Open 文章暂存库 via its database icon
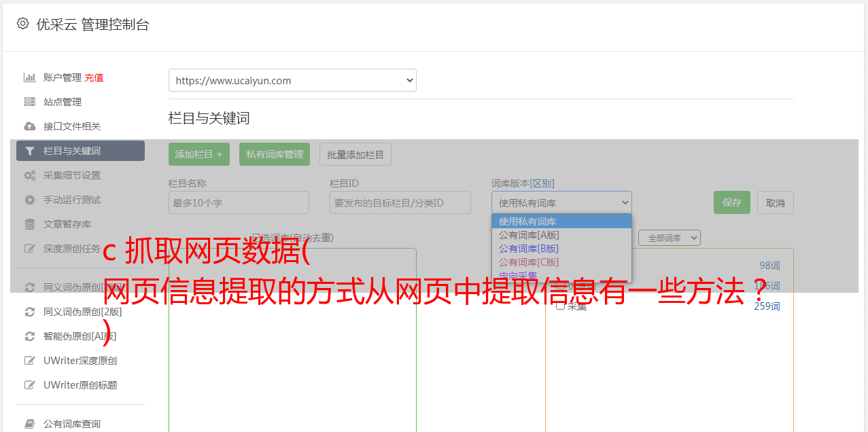Image resolution: width=868 pixels, height=432 pixels. click(x=30, y=224)
